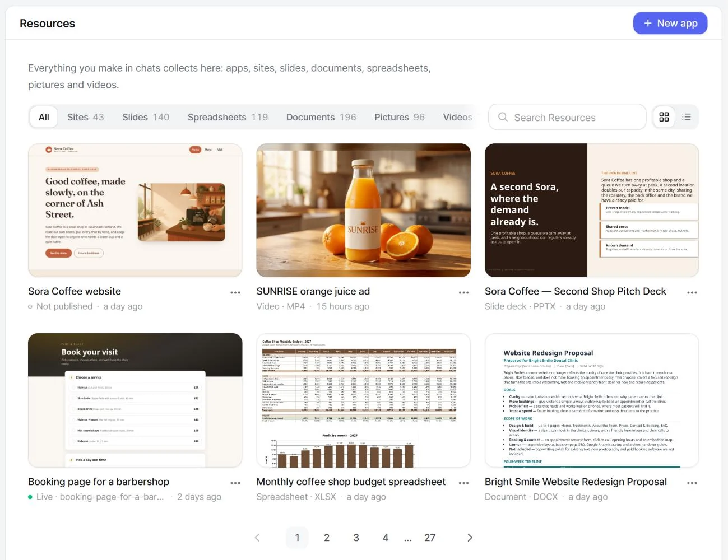
Task: Switch to the Spreadsheets tab
Action: click(228, 117)
